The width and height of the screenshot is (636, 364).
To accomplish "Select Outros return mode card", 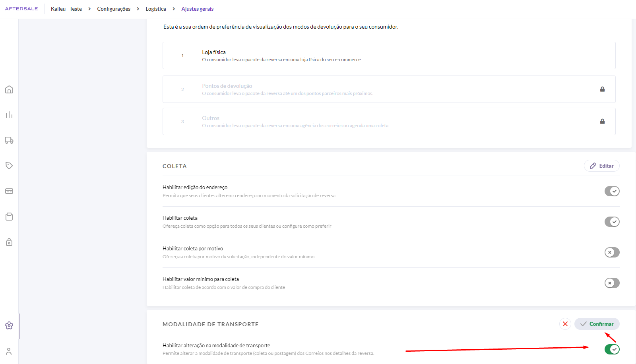I will pos(389,121).
